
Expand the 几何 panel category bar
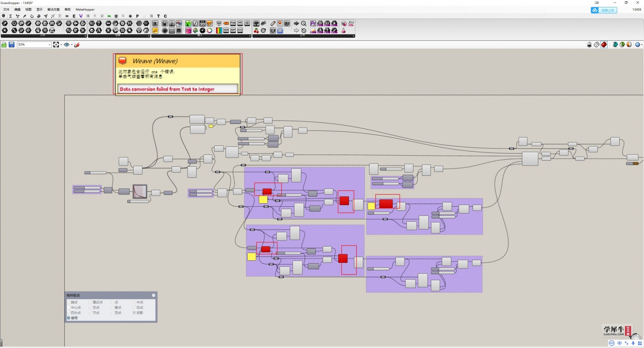click(43, 36)
